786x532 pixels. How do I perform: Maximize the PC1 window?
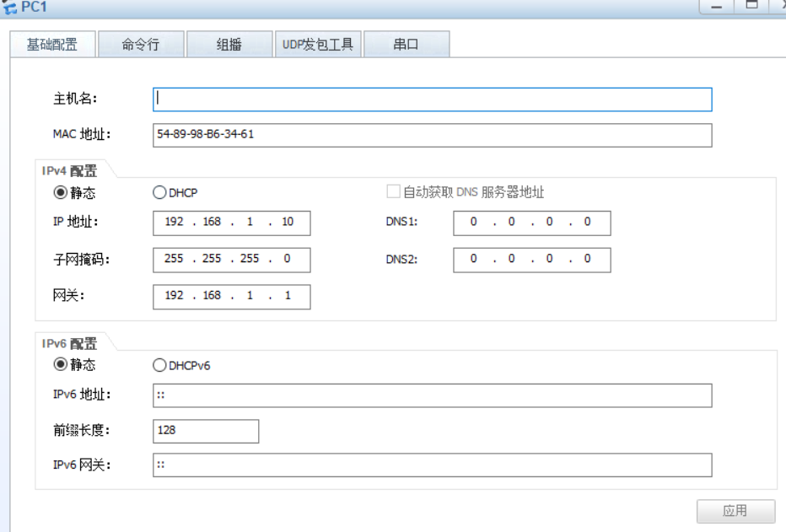(751, 6)
